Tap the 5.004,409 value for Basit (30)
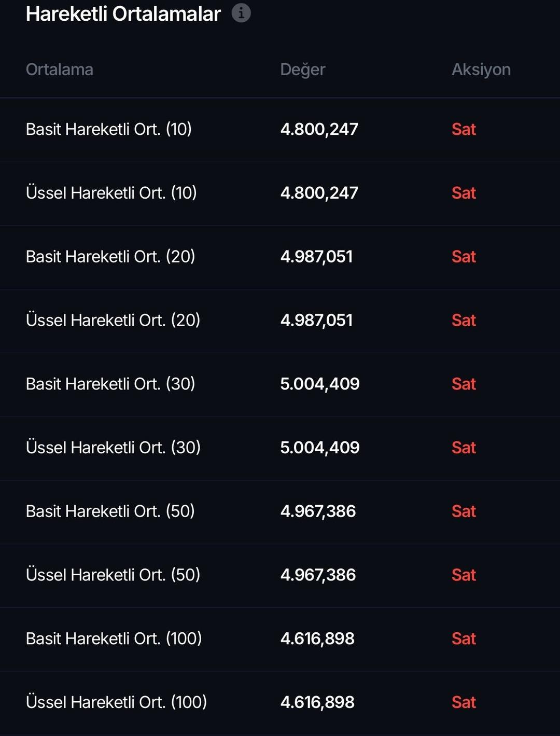Screen dimensions: 560x736 coord(320,384)
